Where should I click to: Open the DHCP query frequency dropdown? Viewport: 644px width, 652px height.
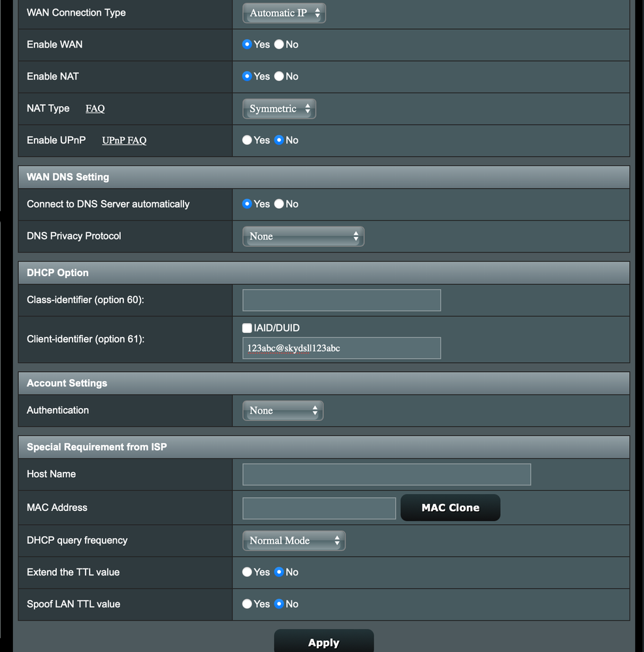coord(293,540)
